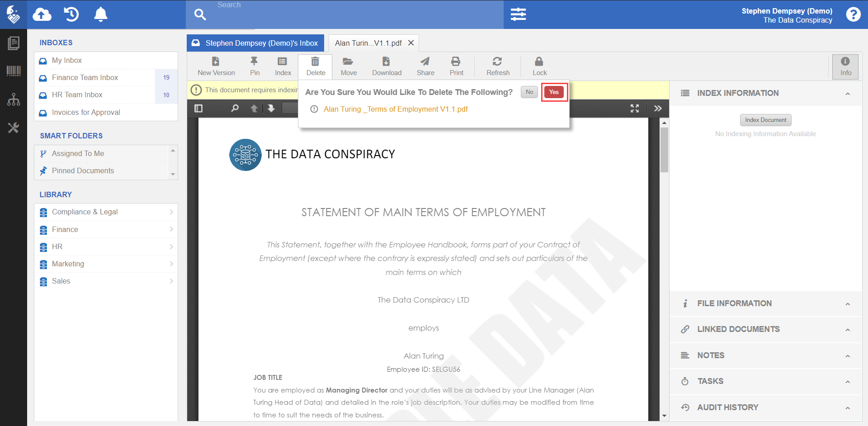Cancel deletion with the No button
The width and height of the screenshot is (868, 426).
coord(529,92)
